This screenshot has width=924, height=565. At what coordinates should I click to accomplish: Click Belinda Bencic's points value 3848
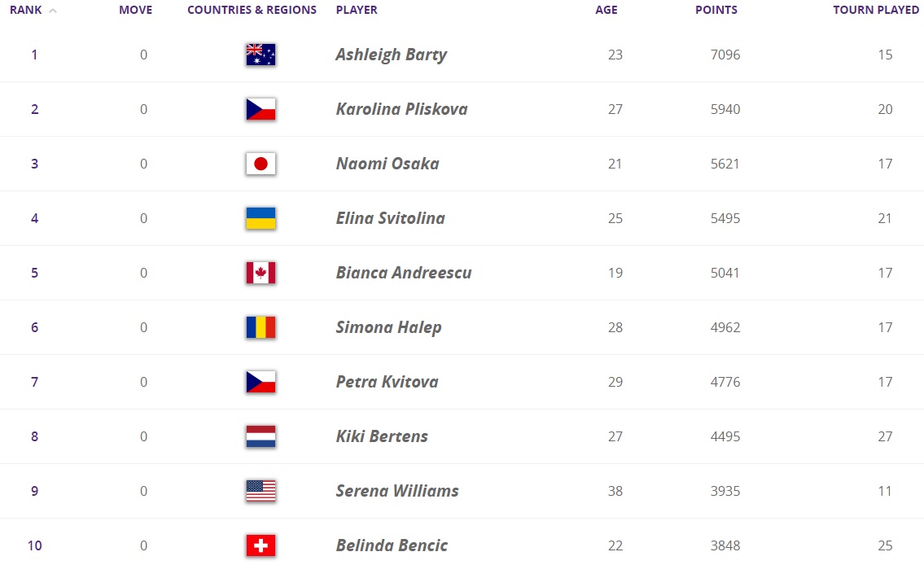(725, 545)
